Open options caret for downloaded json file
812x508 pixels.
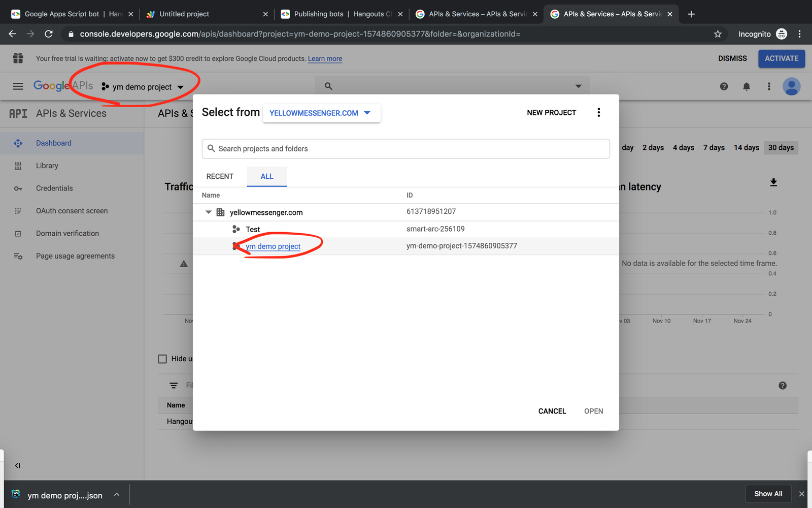tap(117, 495)
